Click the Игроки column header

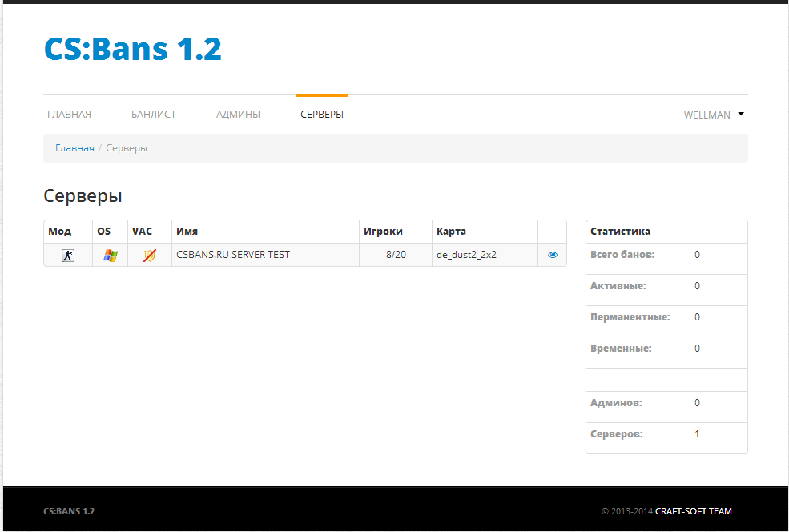[x=384, y=232]
